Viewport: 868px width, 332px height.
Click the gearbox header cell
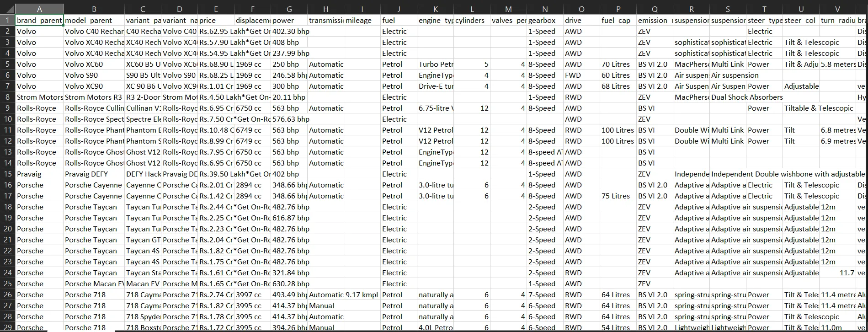pos(545,20)
